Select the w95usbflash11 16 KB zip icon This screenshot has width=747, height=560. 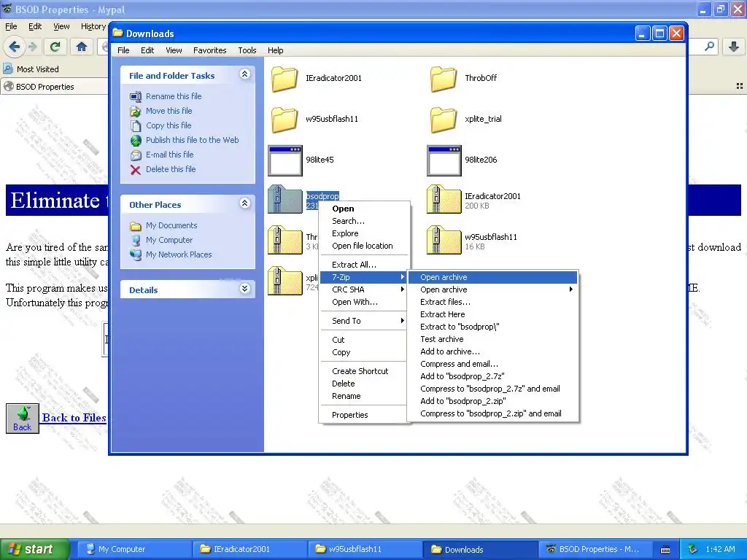pyautogui.click(x=444, y=241)
